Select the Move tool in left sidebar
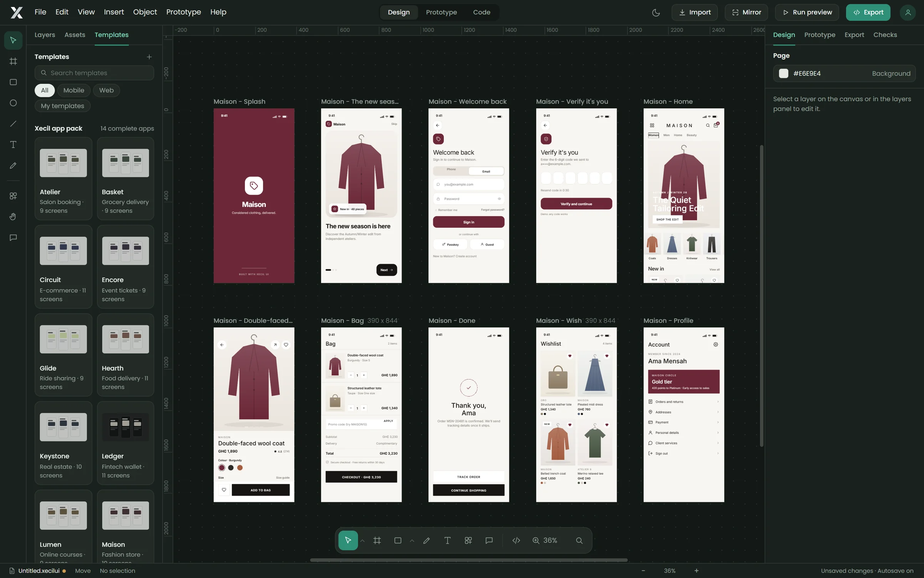 pos(13,40)
